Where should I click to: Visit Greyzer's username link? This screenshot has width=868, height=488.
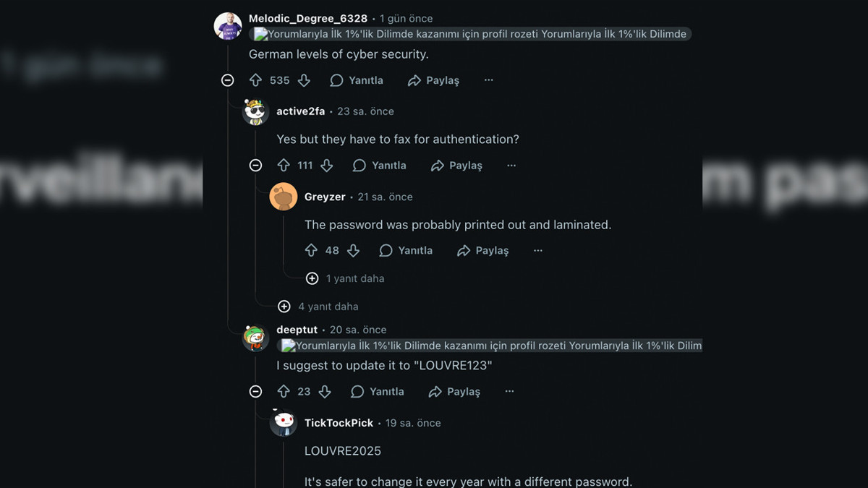pos(325,197)
